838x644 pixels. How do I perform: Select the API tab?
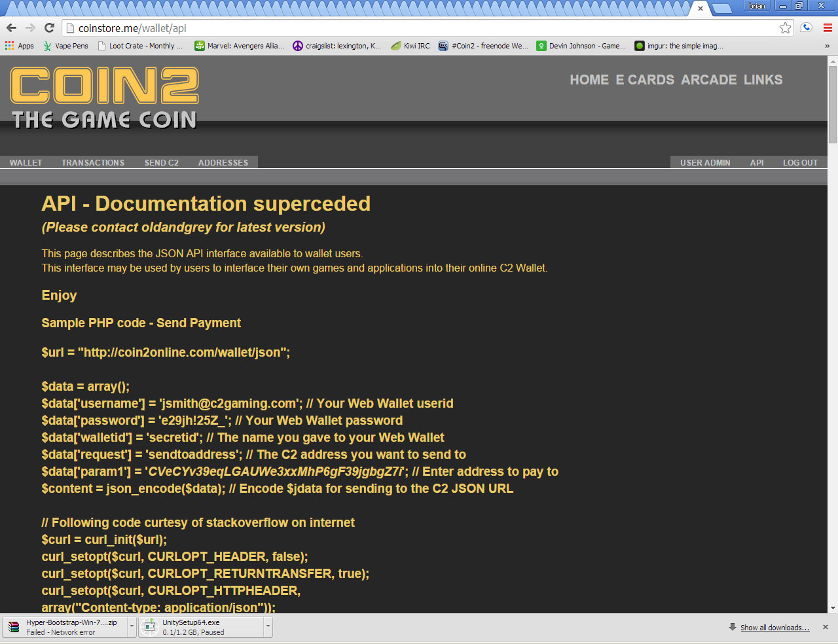(x=757, y=162)
